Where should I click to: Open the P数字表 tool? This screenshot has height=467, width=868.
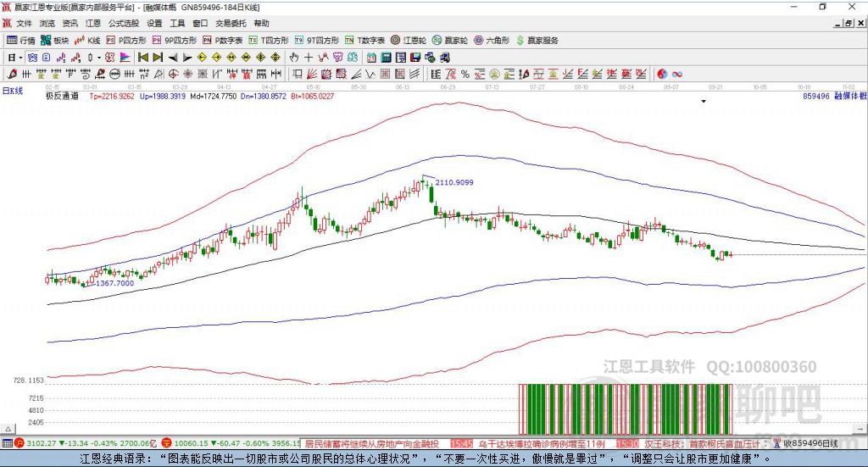click(223, 41)
